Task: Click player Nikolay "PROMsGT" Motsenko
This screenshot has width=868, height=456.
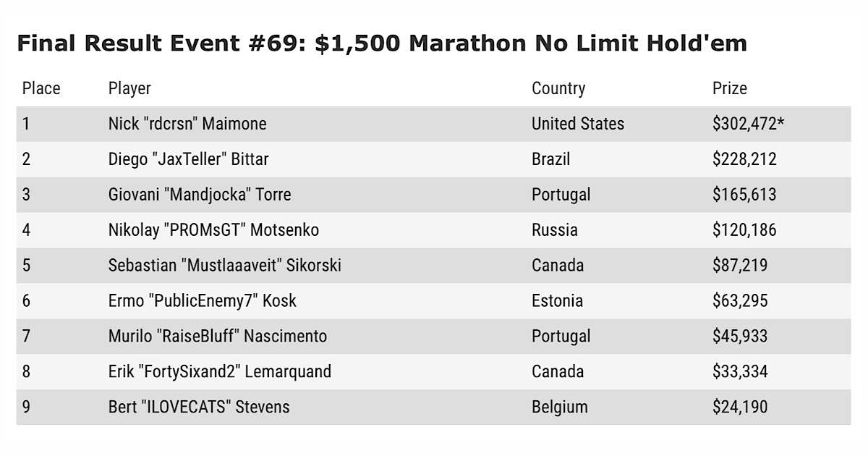Action: (x=213, y=230)
